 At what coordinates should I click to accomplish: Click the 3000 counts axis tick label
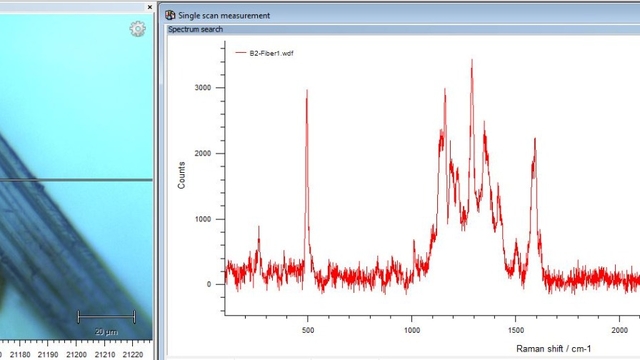203,88
